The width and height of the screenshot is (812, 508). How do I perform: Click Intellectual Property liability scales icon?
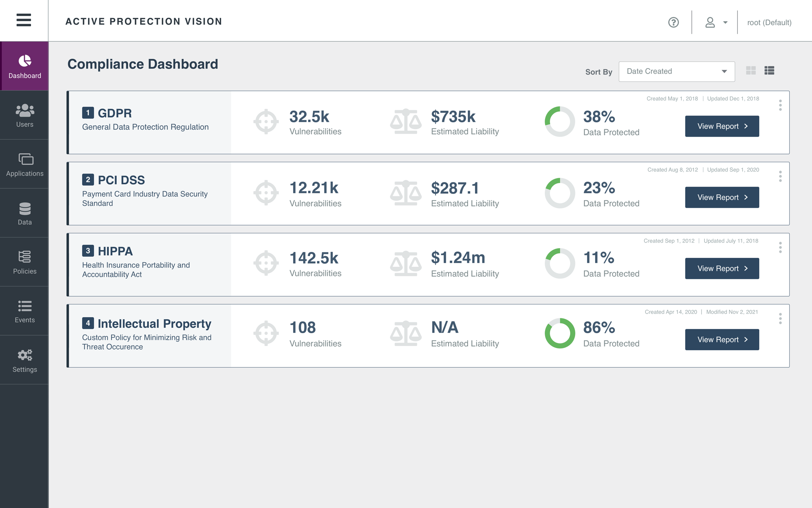406,333
